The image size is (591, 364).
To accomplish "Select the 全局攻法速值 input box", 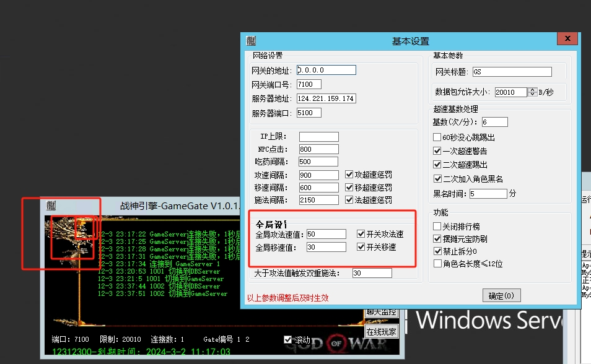I will (x=326, y=234).
